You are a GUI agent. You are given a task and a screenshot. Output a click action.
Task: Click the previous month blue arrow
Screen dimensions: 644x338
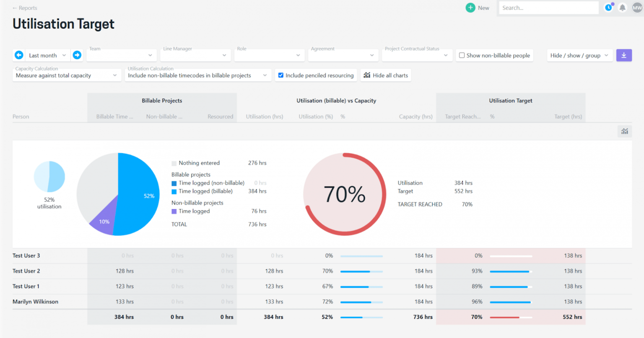pyautogui.click(x=18, y=55)
